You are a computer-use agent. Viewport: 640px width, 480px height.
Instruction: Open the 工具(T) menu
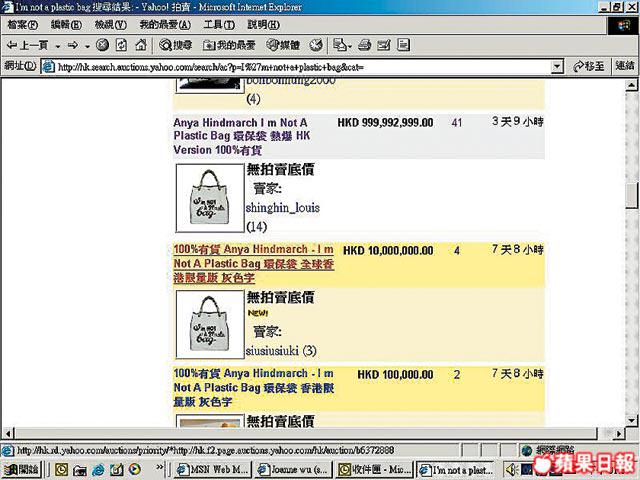[219, 25]
